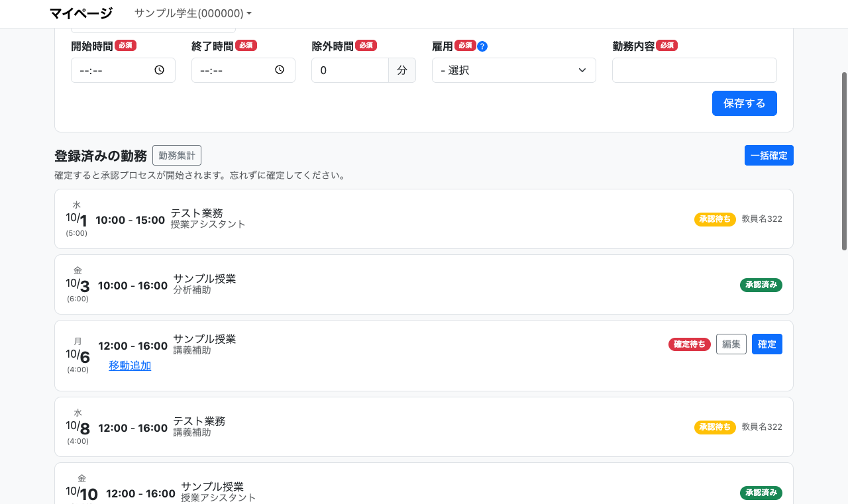This screenshot has height=504, width=848.
Task: Click the page's vertical scrollbar
Action: point(844,161)
